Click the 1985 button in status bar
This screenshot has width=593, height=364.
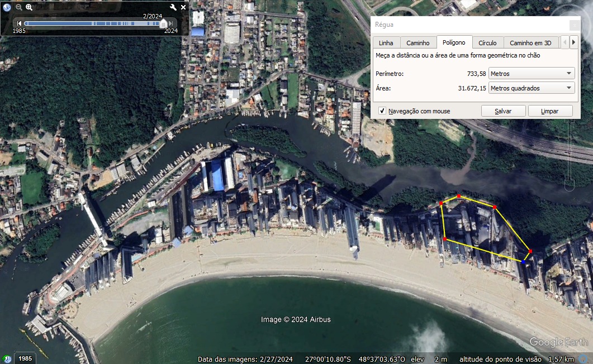[23, 358]
